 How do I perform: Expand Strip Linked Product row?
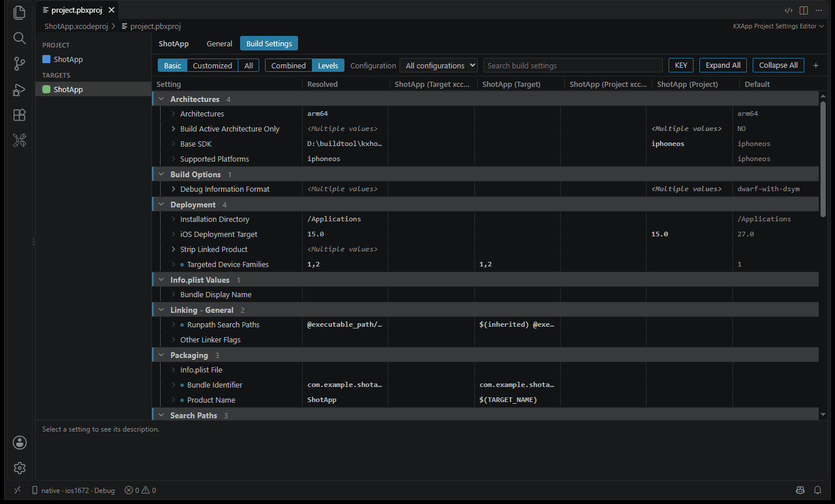coord(173,249)
